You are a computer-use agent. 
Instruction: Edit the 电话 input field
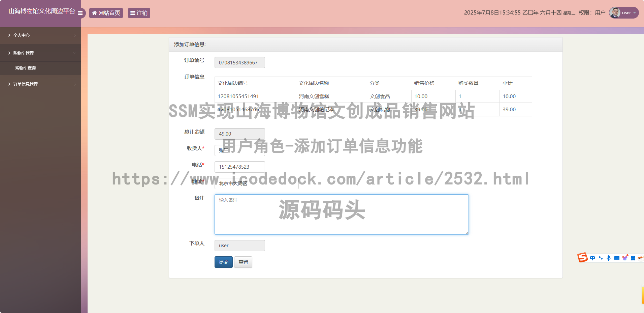[x=240, y=167]
